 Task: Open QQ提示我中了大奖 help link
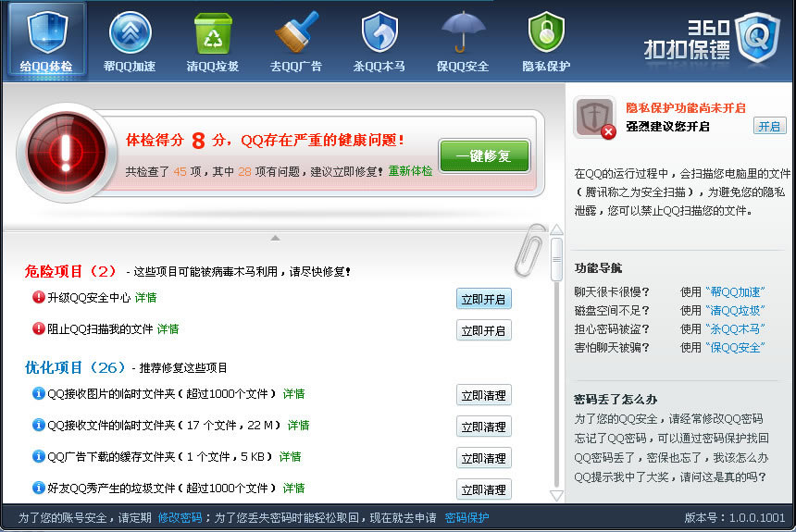pos(670,476)
